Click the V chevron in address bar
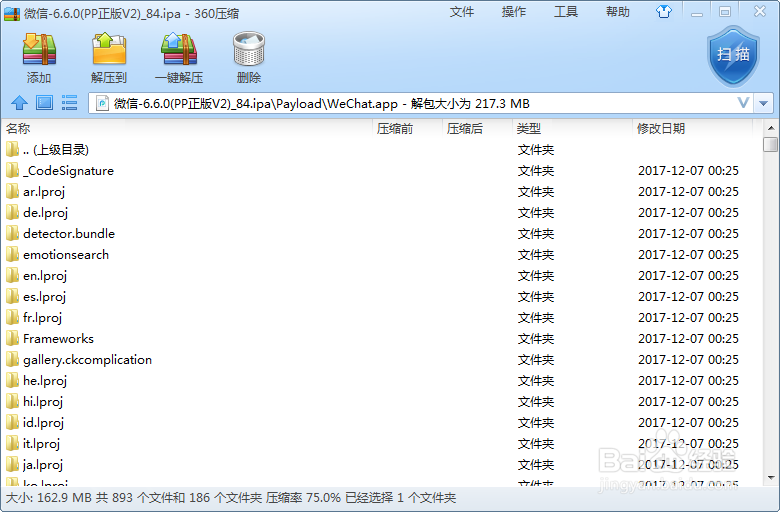Image resolution: width=780 pixels, height=512 pixels. click(743, 103)
